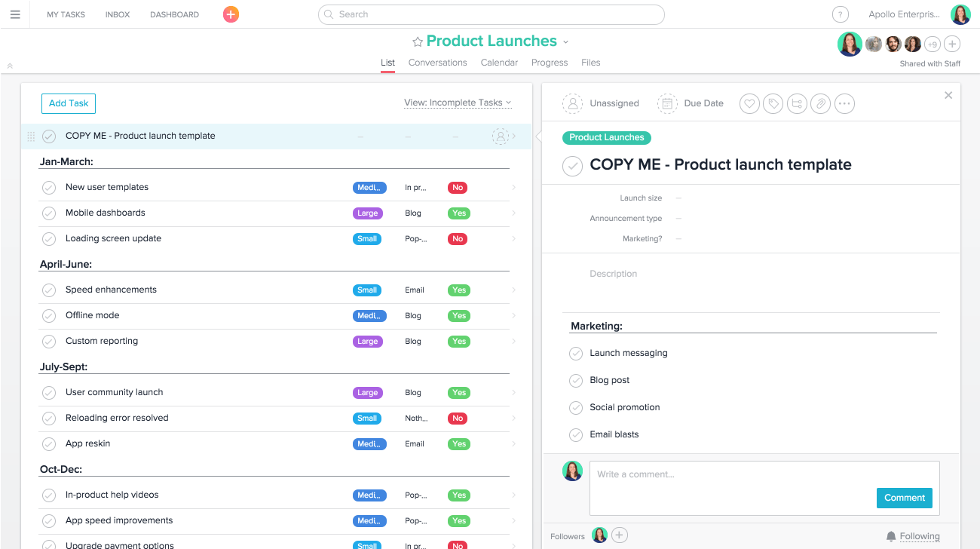Add a tag using the tag icon
Viewport: 980px width, 549px height.
click(x=773, y=103)
